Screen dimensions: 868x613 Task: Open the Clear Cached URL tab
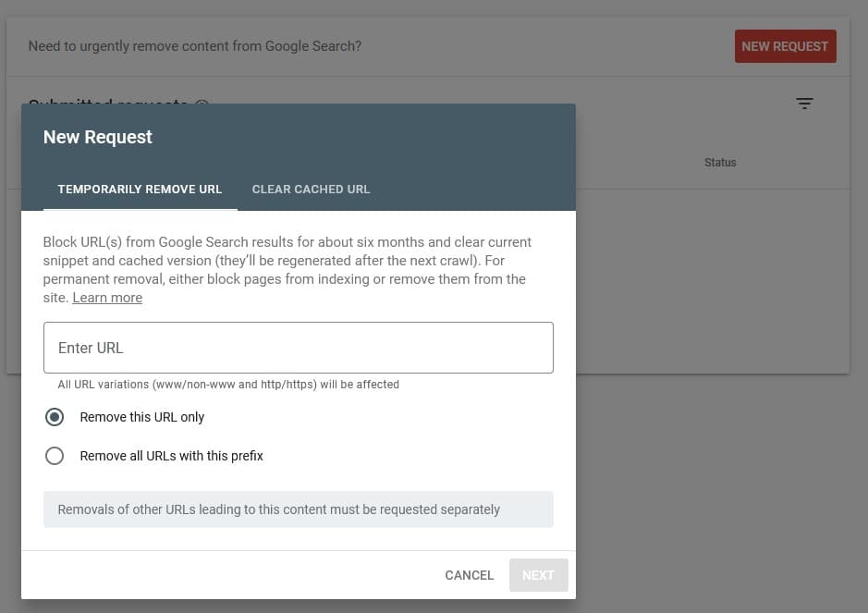[x=311, y=190]
